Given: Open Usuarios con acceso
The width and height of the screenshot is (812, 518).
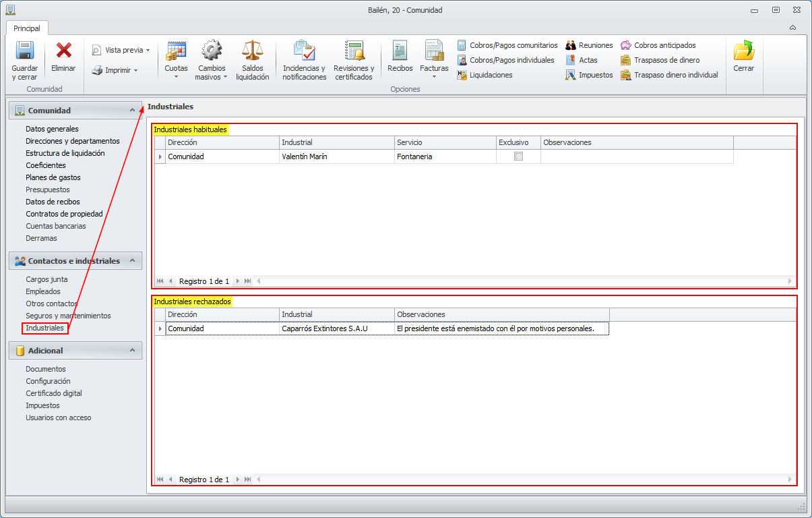Looking at the screenshot, I should [59, 418].
